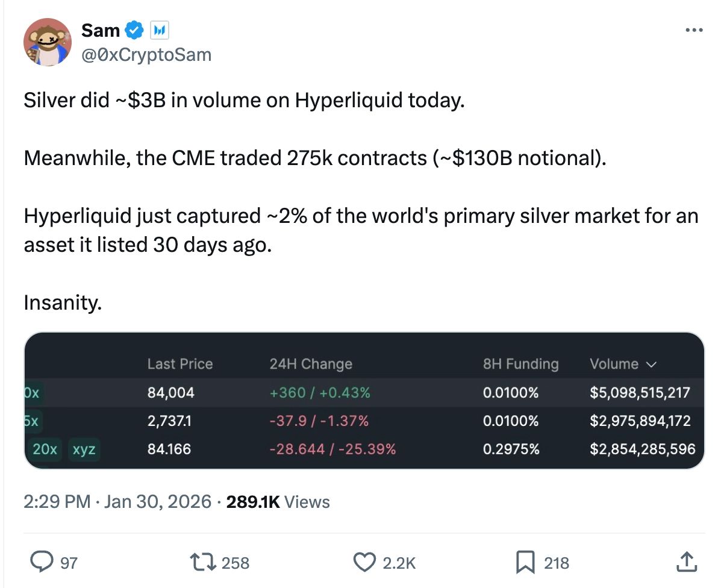The height and width of the screenshot is (588, 724).
Task: Click the affiliate badge beside Sam's name
Action: 159,29
